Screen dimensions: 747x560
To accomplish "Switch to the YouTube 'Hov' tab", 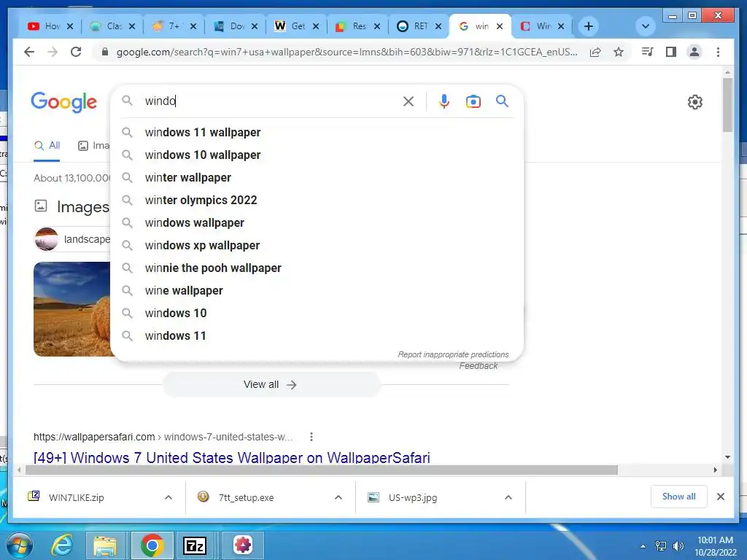I will [x=45, y=26].
